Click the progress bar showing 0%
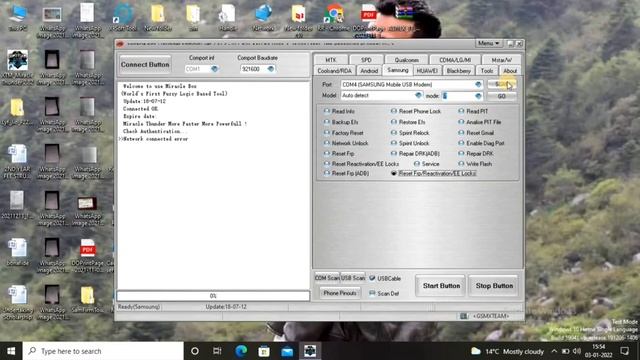640x360 pixels. click(x=213, y=296)
